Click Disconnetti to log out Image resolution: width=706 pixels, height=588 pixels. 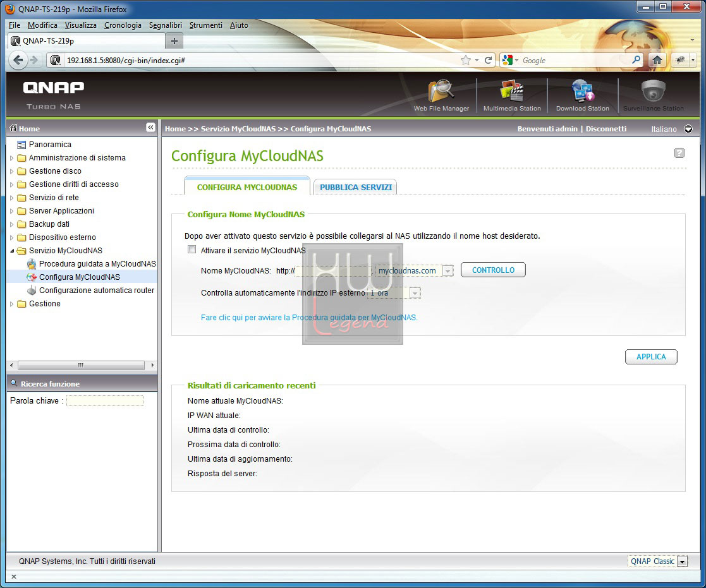(x=606, y=129)
